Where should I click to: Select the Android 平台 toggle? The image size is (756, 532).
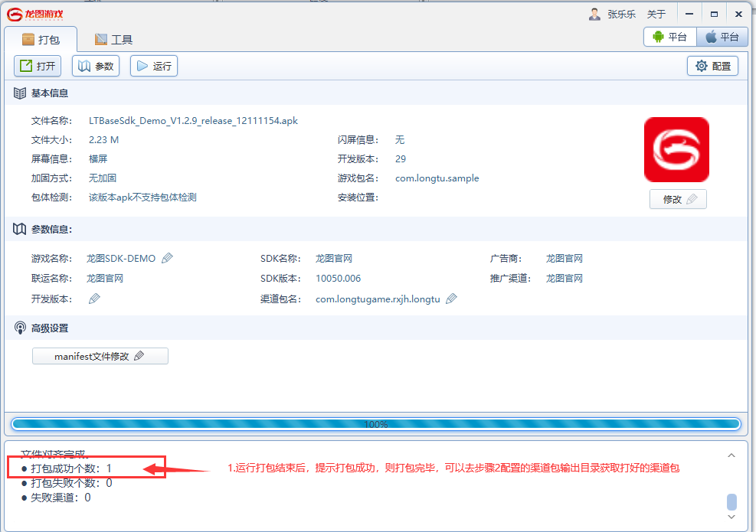[669, 37]
